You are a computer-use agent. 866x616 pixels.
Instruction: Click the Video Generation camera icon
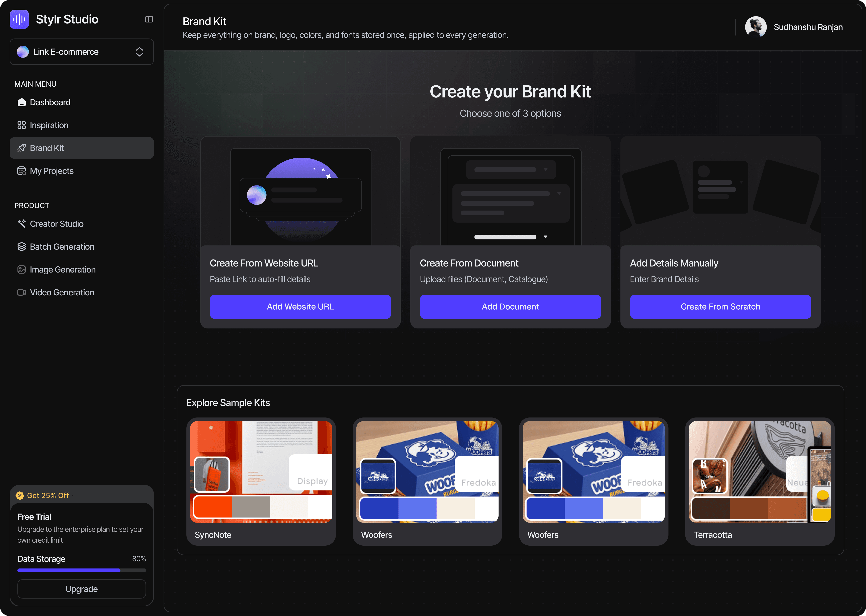point(22,292)
